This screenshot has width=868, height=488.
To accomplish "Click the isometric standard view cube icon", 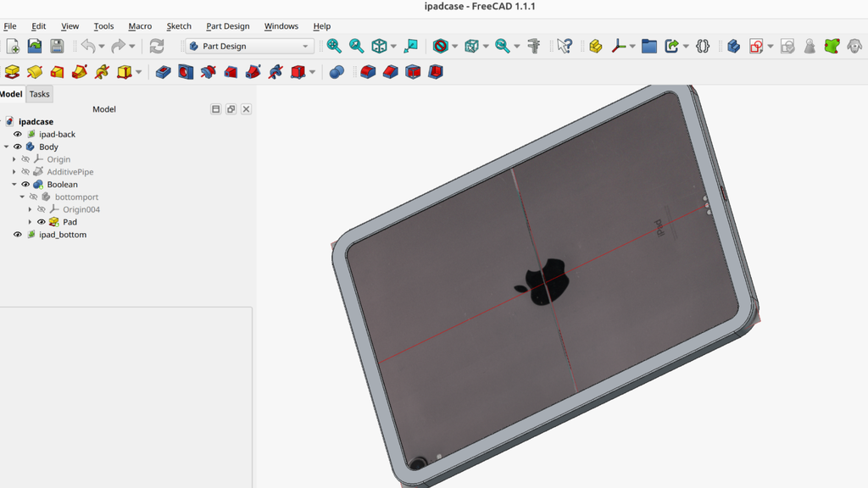I will click(379, 46).
